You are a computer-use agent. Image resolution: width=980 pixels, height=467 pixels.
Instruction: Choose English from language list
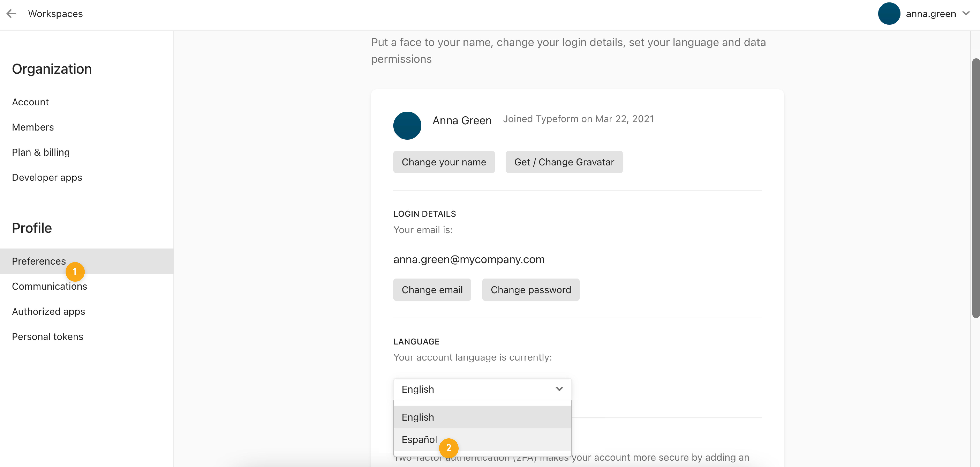pyautogui.click(x=482, y=417)
